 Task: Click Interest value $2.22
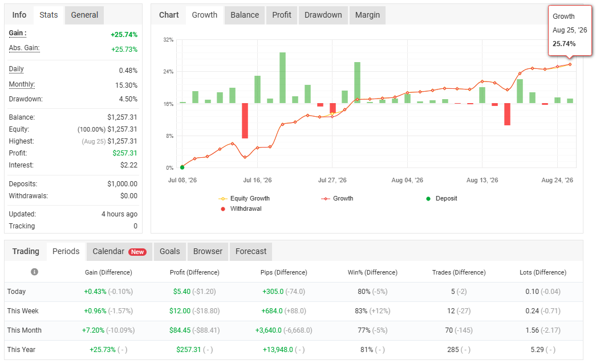[129, 165]
